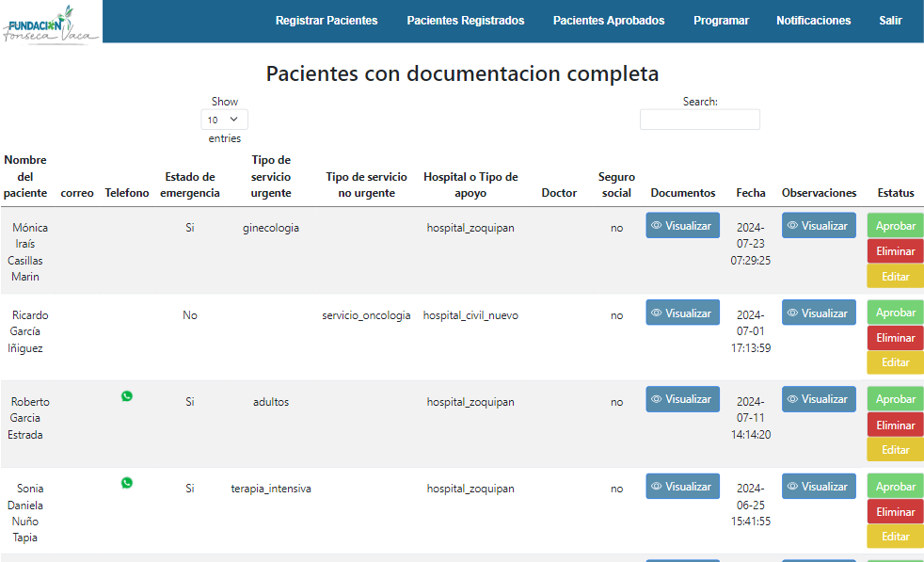Click the Fundación Fonseca Vaca logo
Viewport: 924px width, 562px height.
[x=52, y=22]
